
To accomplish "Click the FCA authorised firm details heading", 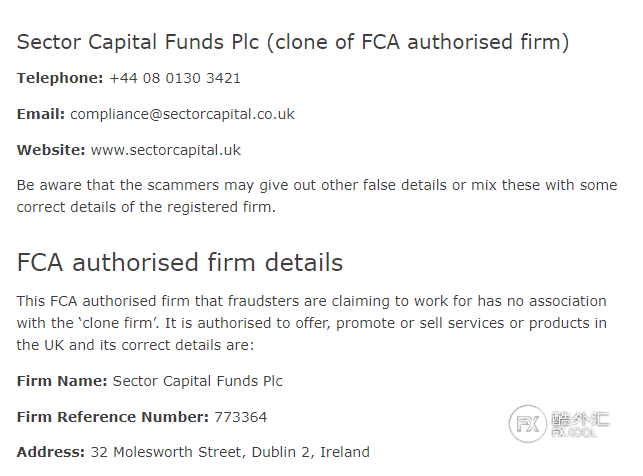I will [180, 262].
